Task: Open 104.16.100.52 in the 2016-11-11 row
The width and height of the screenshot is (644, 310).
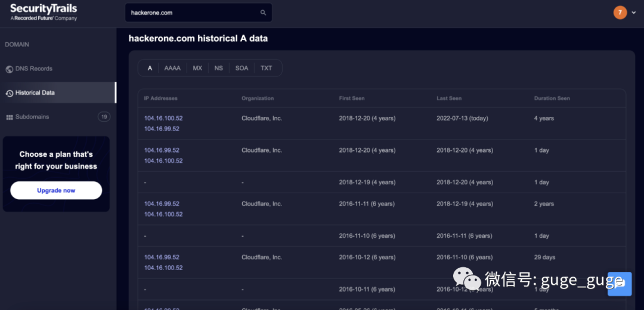Action: 163,214
